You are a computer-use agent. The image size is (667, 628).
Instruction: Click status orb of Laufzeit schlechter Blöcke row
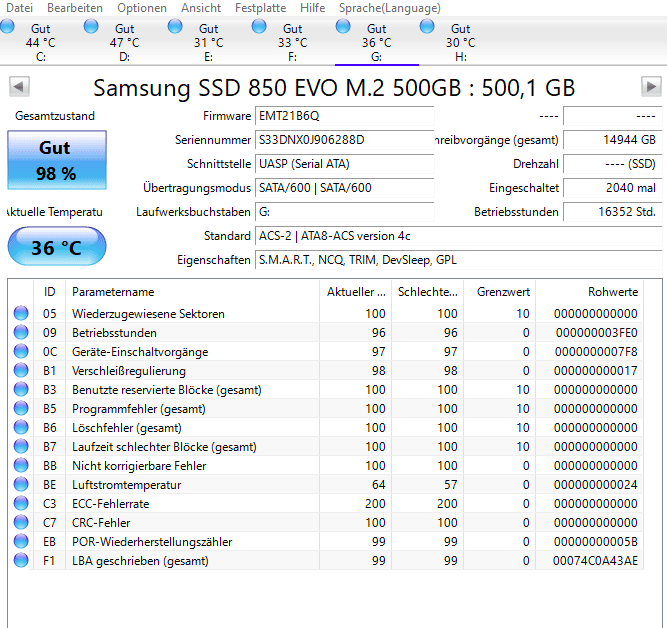click(21, 446)
